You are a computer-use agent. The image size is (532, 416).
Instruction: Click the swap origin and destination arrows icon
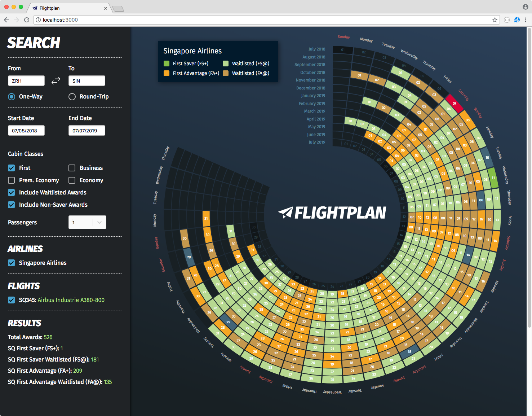pos(56,81)
